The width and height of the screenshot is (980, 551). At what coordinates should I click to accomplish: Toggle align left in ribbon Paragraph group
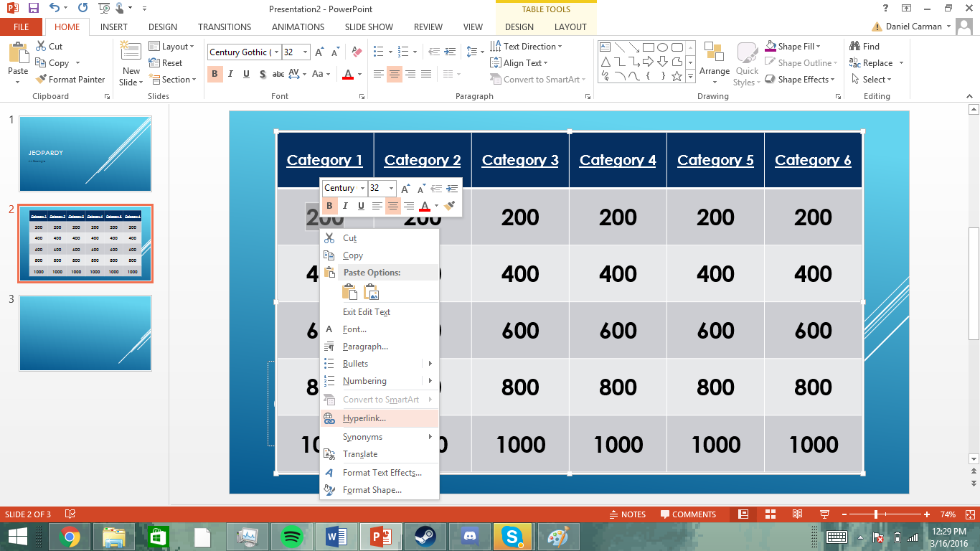378,74
